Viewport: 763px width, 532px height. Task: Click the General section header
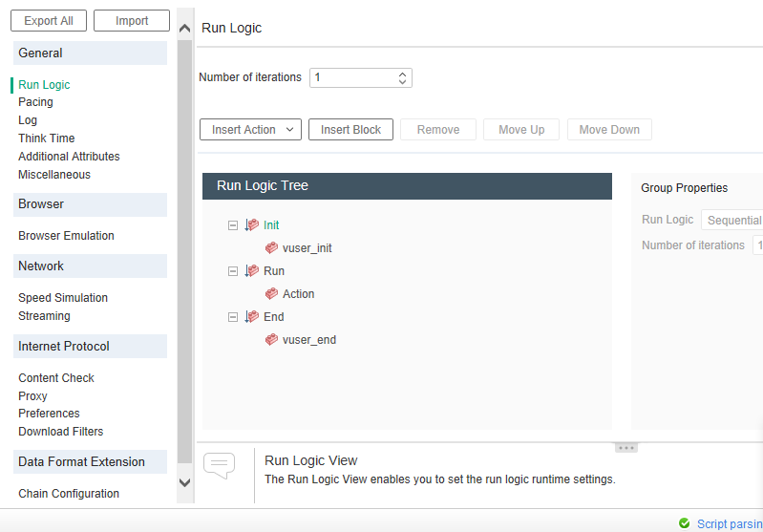coord(90,53)
